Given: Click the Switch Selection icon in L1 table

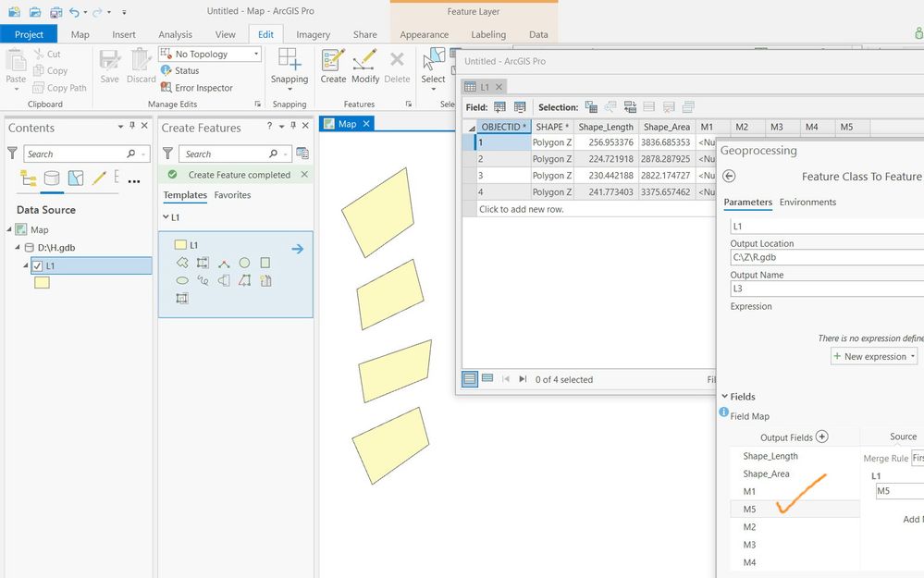Looking at the screenshot, I should click(x=630, y=106).
